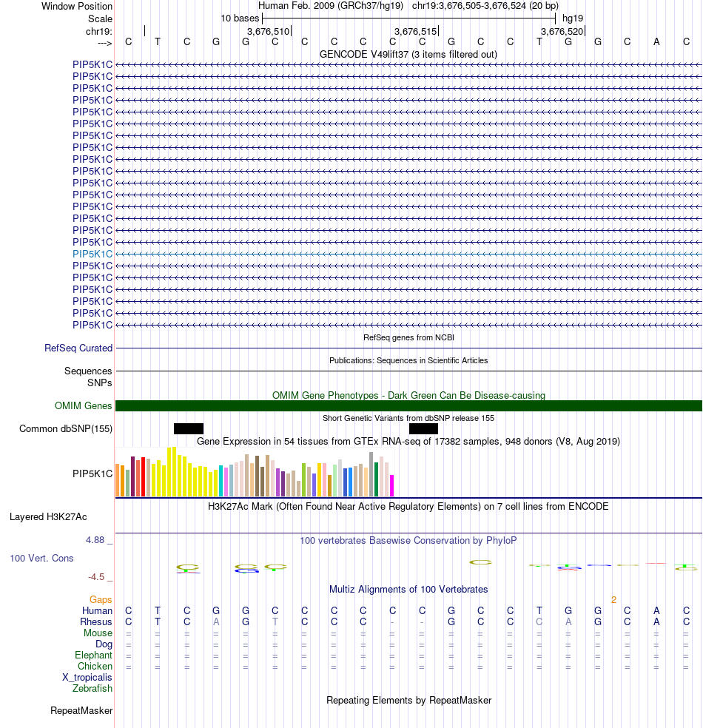Image resolution: width=703 pixels, height=728 pixels.
Task: Select the Elephant alignment row label
Action: point(93,655)
